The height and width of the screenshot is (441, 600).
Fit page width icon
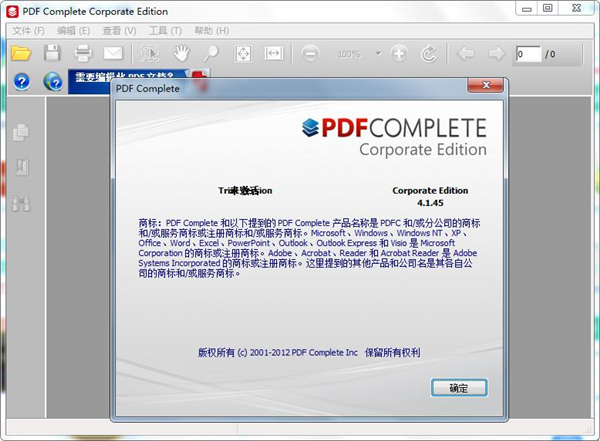[274, 53]
